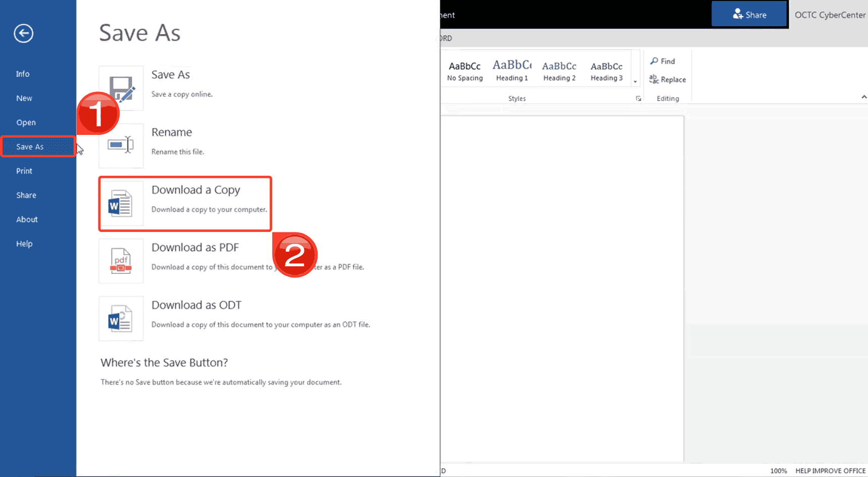Image resolution: width=868 pixels, height=477 pixels.
Task: Click Download a Copy title
Action: [196, 190]
